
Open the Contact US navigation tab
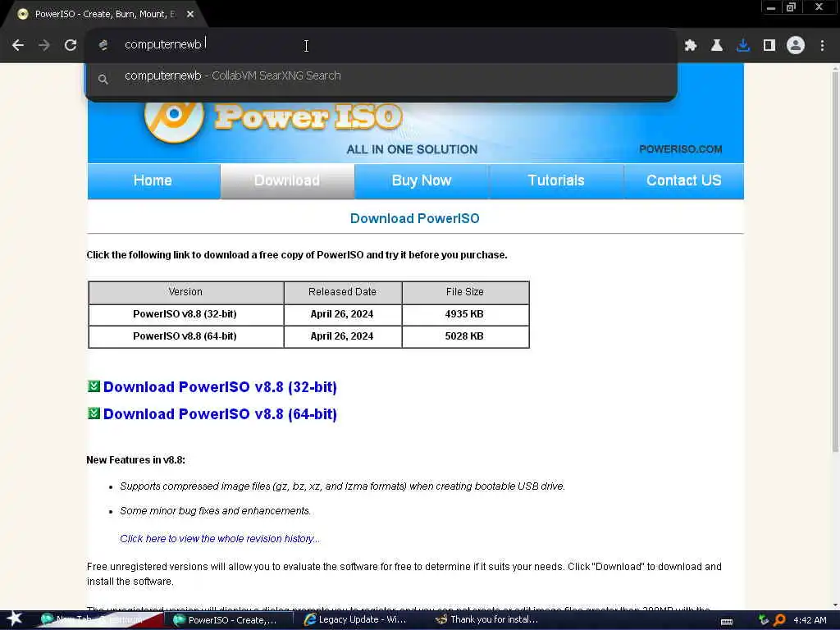click(x=683, y=180)
